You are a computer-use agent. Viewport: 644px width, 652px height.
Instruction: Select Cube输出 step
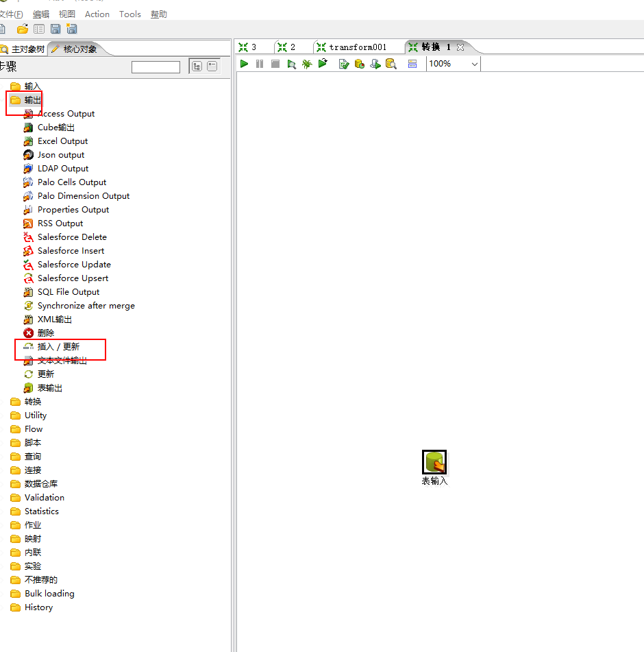point(49,128)
